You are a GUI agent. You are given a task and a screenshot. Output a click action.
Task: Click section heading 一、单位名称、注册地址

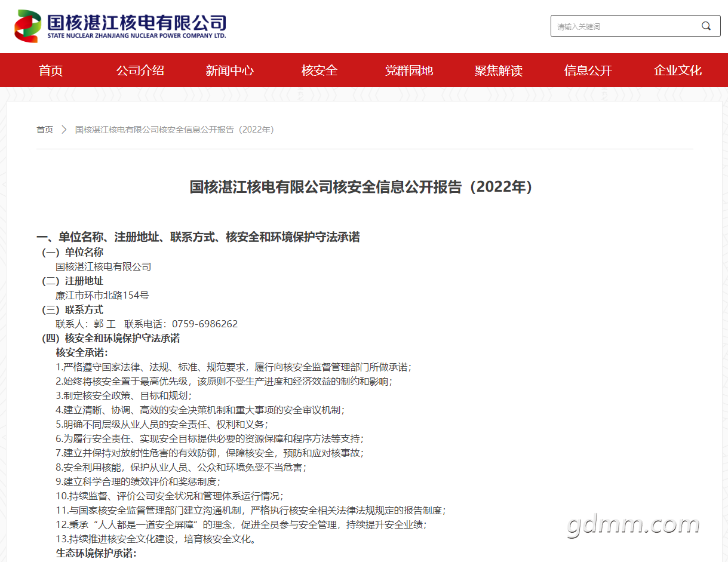[x=198, y=237]
